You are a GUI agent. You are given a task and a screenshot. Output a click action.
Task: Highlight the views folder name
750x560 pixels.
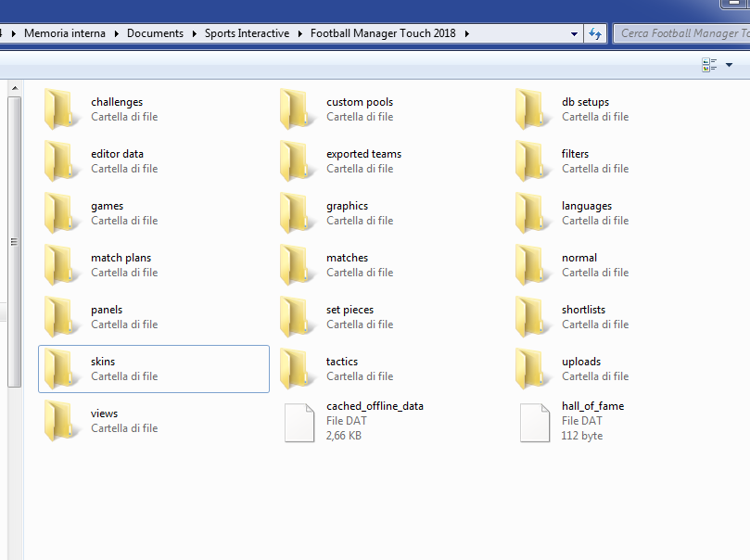point(104,414)
